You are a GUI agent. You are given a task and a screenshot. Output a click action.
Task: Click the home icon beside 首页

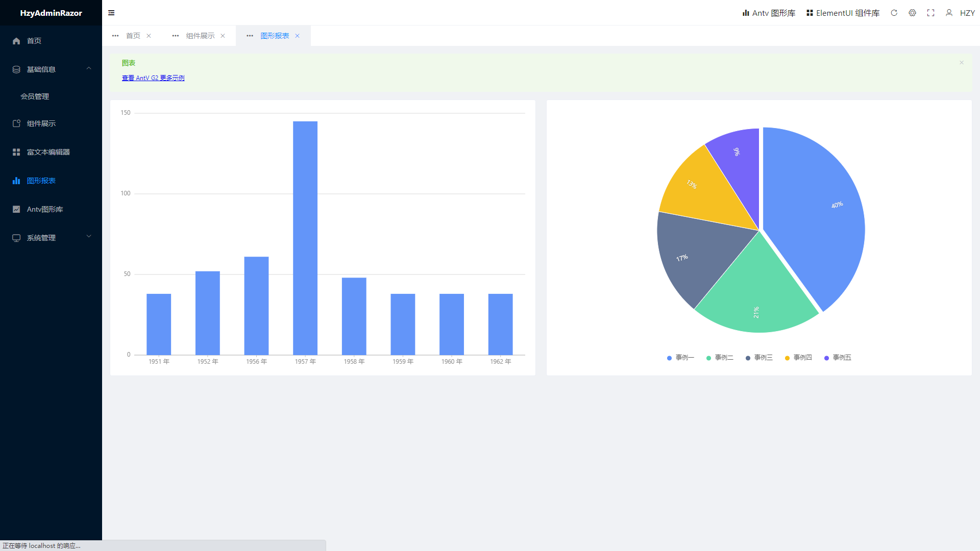16,41
